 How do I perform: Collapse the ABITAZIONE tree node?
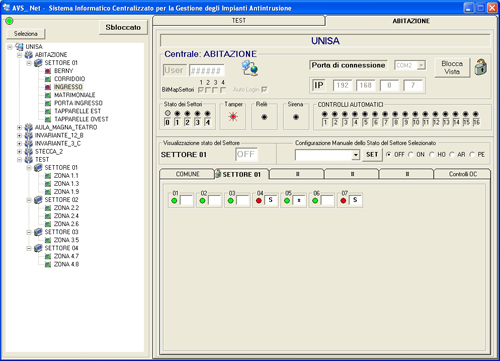click(19, 55)
